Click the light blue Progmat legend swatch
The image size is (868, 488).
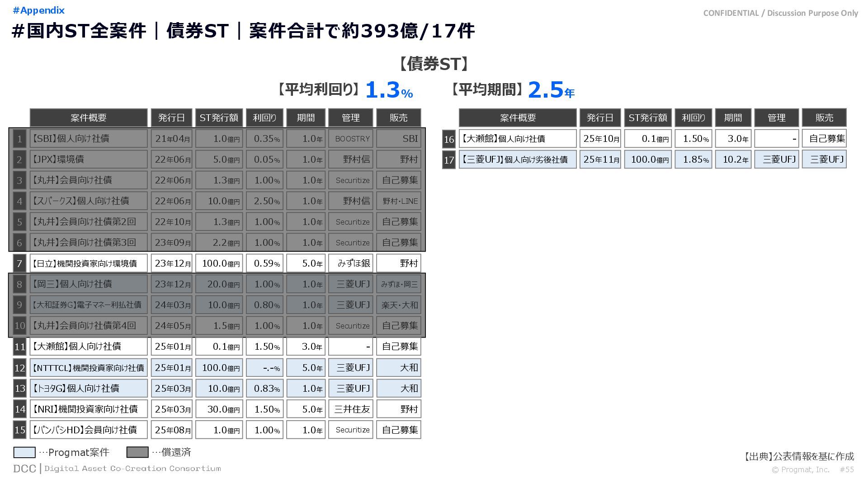click(24, 452)
